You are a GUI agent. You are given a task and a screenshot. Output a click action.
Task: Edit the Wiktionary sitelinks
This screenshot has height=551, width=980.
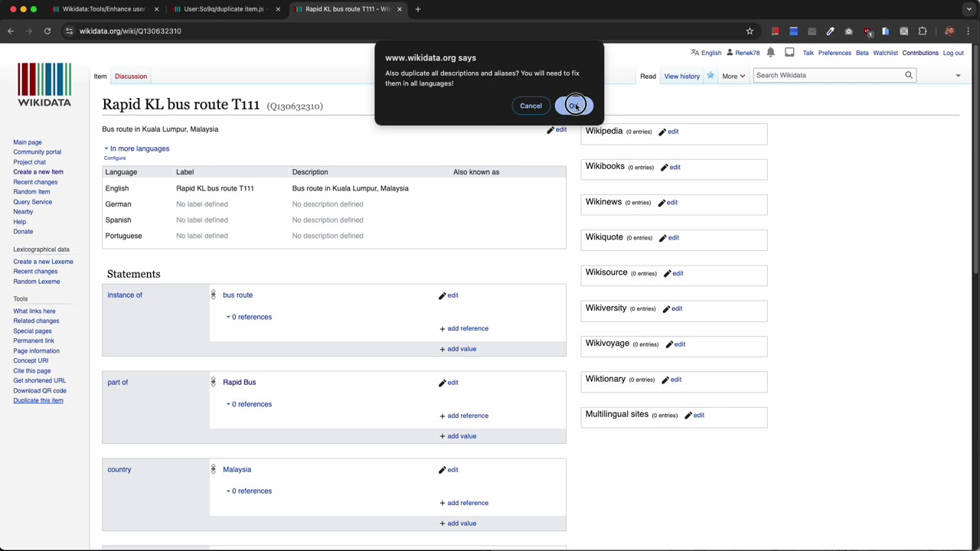click(x=671, y=380)
